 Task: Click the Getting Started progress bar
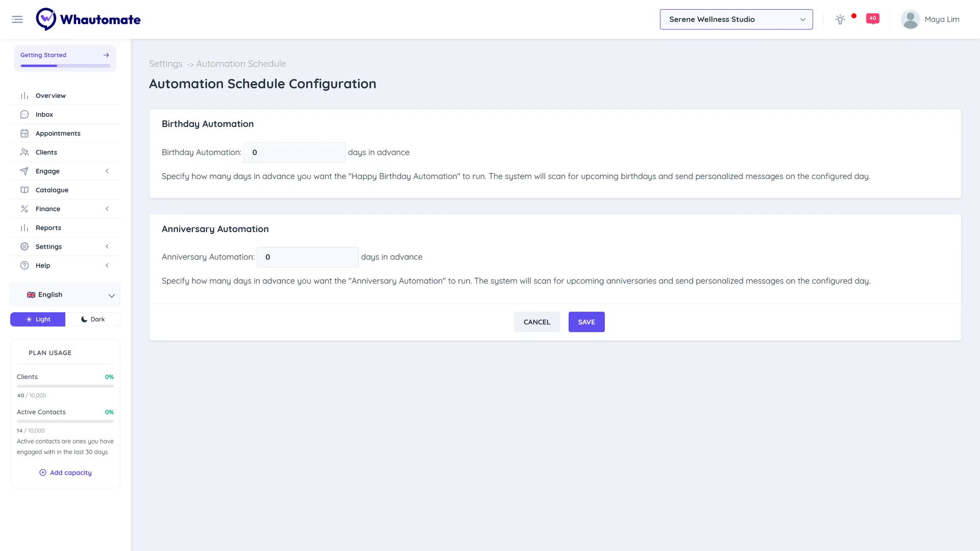65,66
